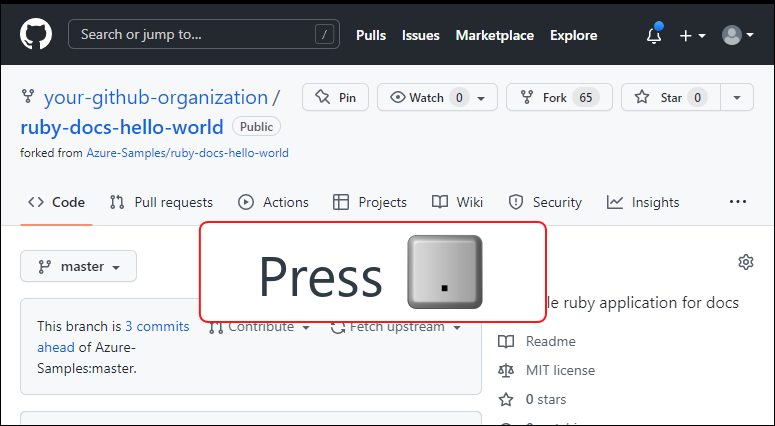Click the 3 commits ahead link
Viewport: 775px width, 426px height.
(x=156, y=326)
